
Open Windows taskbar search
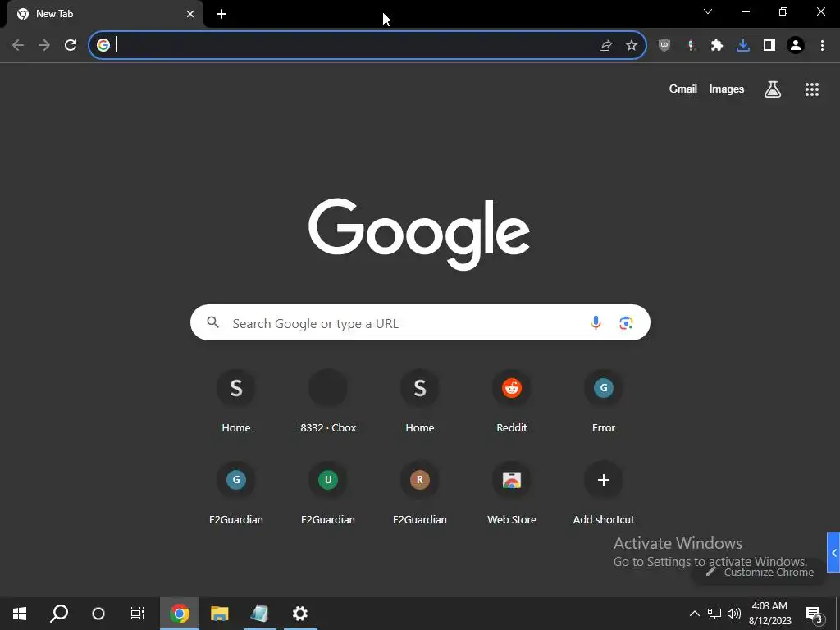click(59, 614)
